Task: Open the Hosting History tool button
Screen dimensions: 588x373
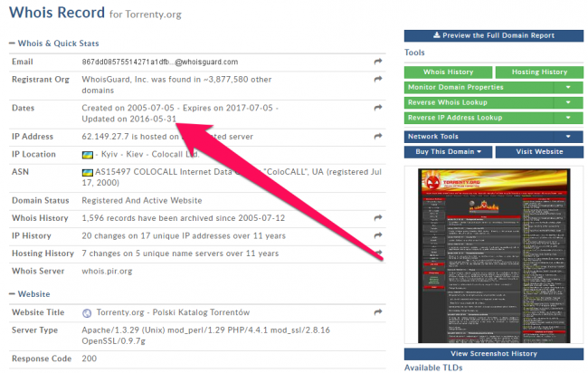Action: click(539, 72)
